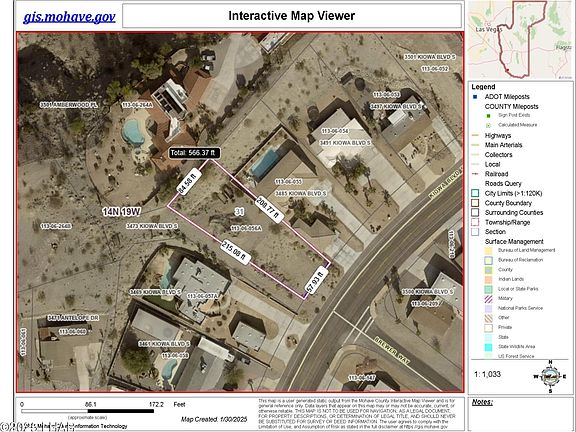The height and width of the screenshot is (432, 576).
Task: Click the Sign Post Exists green icon
Action: coord(489,115)
